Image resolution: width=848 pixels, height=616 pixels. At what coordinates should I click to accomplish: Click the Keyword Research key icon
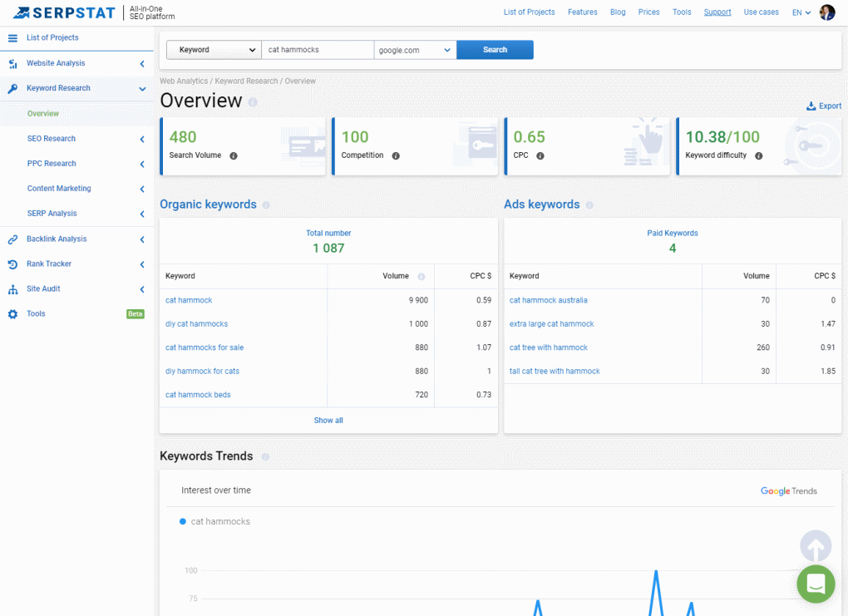(x=12, y=89)
